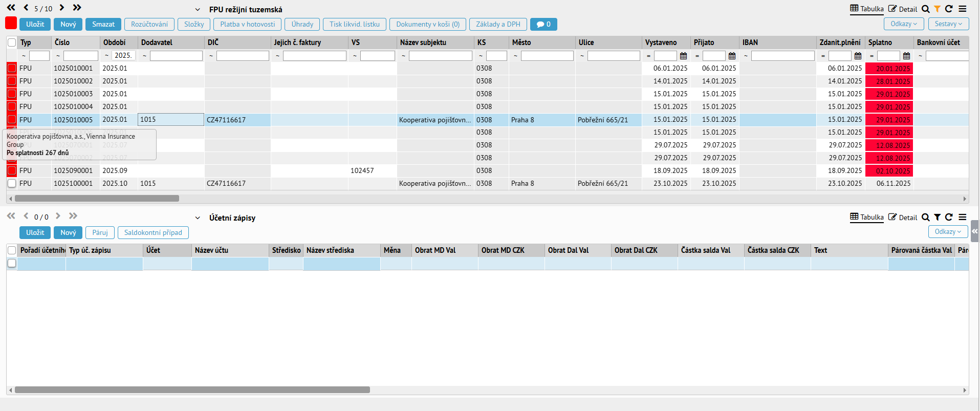This screenshot has height=411, width=980.
Task: Click the Smazat button
Action: [103, 24]
